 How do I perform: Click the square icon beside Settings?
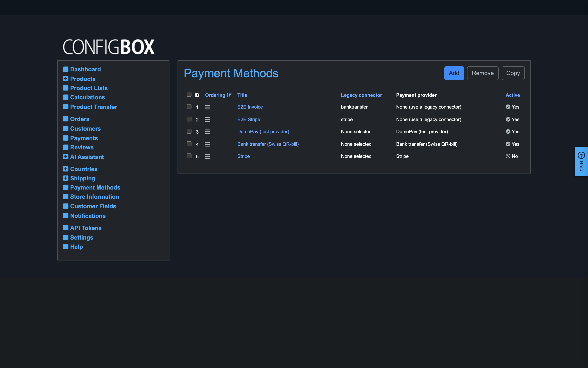[x=66, y=237]
